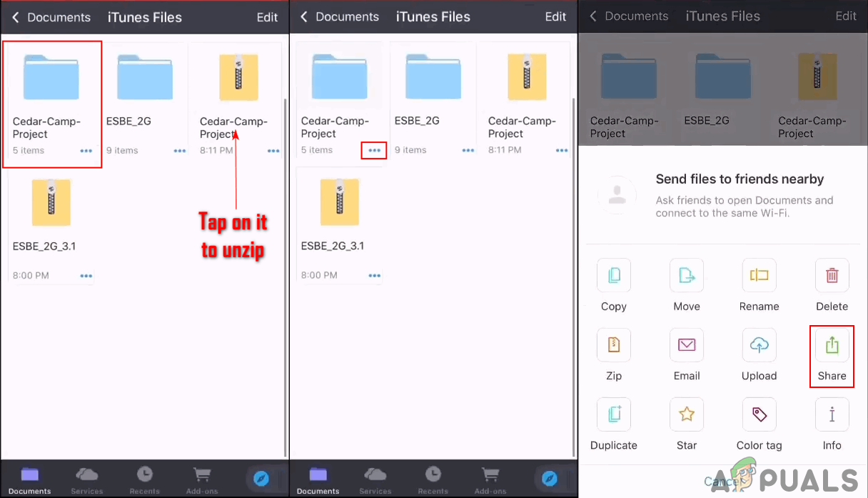Choose the Rename action icon
The width and height of the screenshot is (868, 498).
[x=759, y=275]
